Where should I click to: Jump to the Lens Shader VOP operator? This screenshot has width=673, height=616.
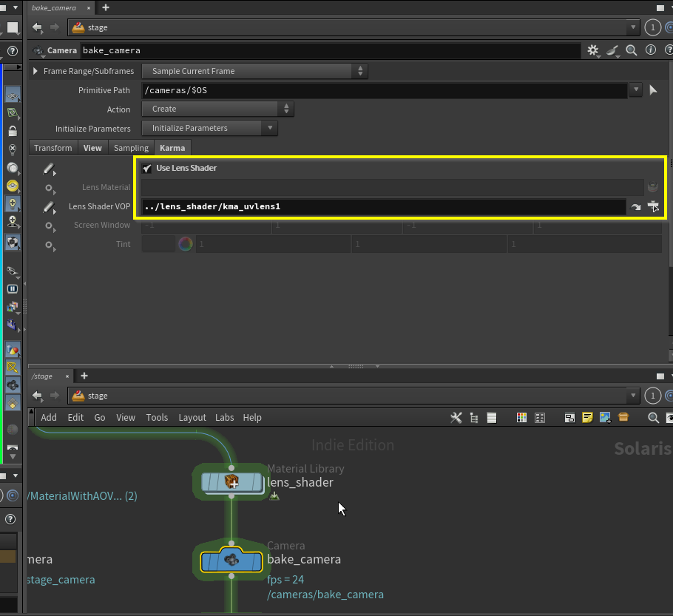pos(636,207)
